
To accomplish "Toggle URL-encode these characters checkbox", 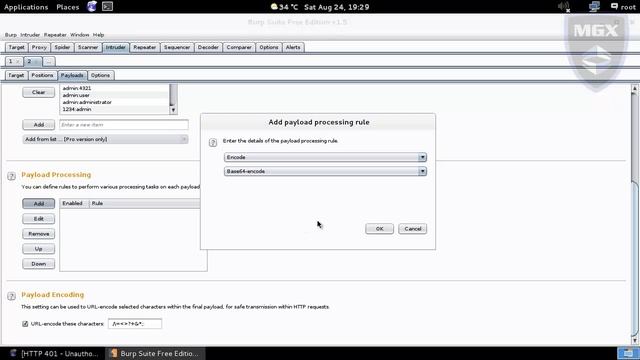I will (x=25, y=324).
